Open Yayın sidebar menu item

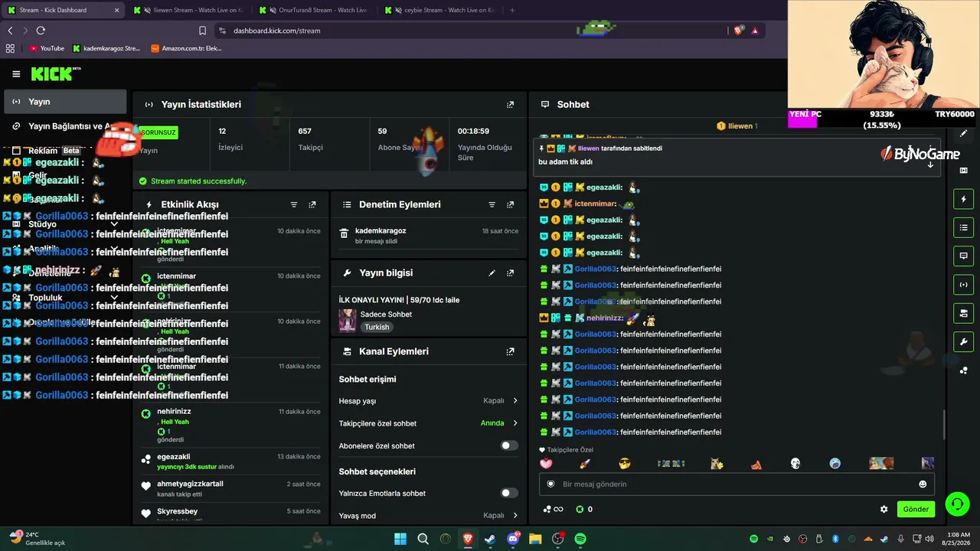(65, 102)
